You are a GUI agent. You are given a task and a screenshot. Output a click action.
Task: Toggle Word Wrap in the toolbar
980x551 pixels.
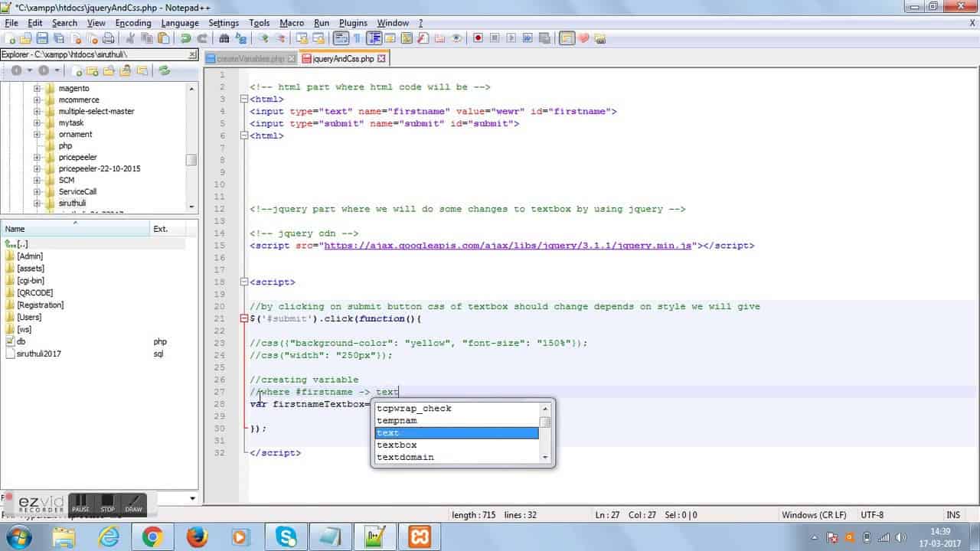(x=341, y=38)
